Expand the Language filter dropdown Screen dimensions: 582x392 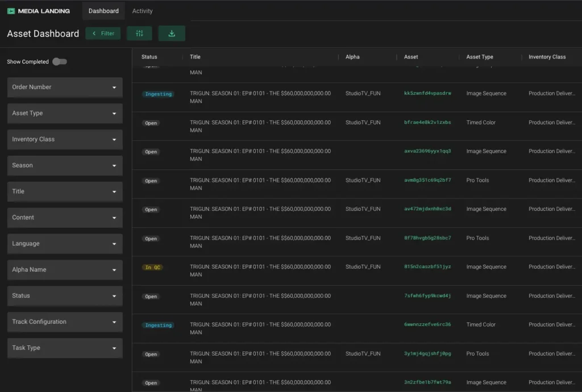(65, 244)
